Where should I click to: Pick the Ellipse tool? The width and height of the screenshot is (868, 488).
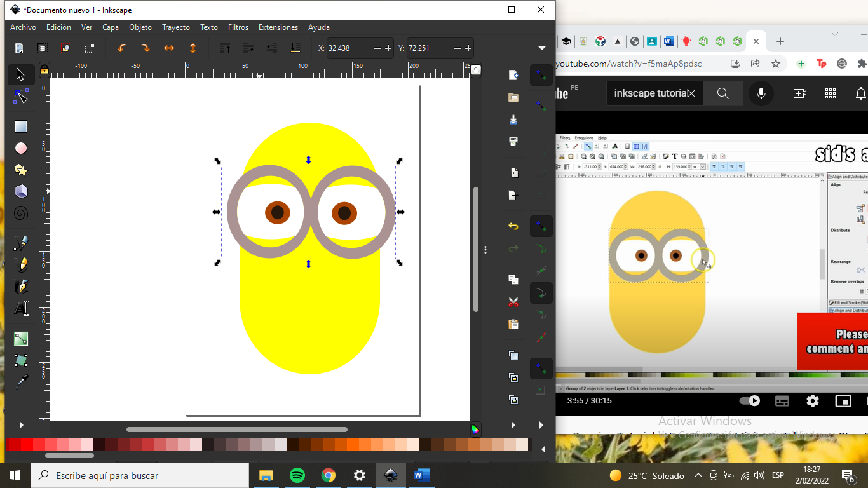point(21,148)
